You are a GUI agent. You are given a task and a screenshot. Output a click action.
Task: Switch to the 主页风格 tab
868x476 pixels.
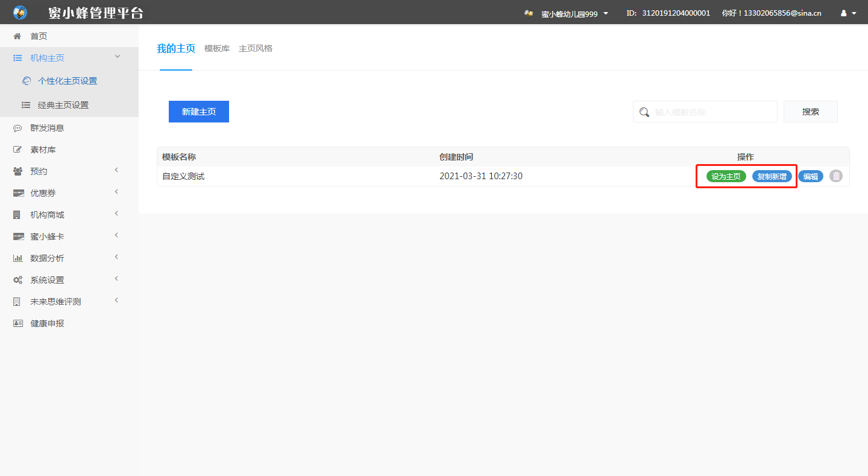pos(256,48)
